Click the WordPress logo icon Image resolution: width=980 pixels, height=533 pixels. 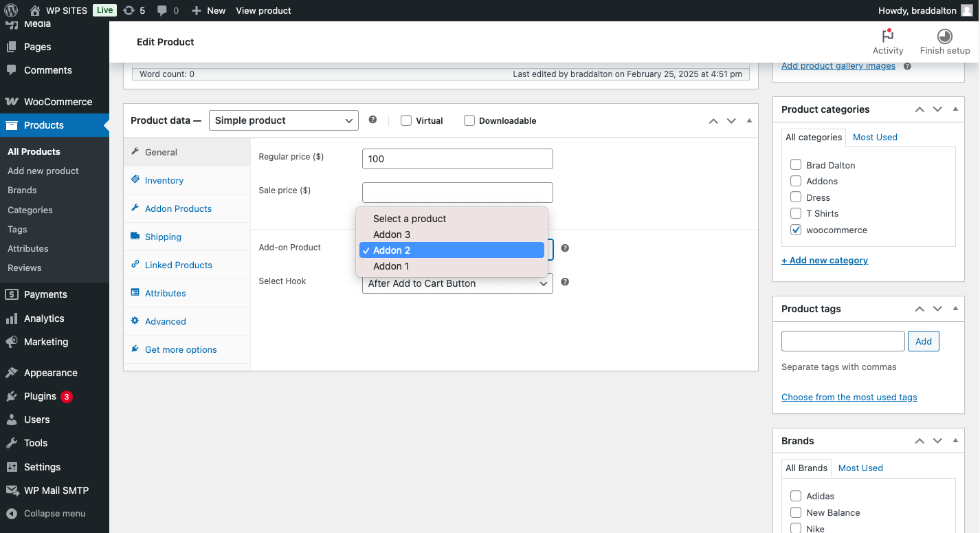tap(10, 10)
